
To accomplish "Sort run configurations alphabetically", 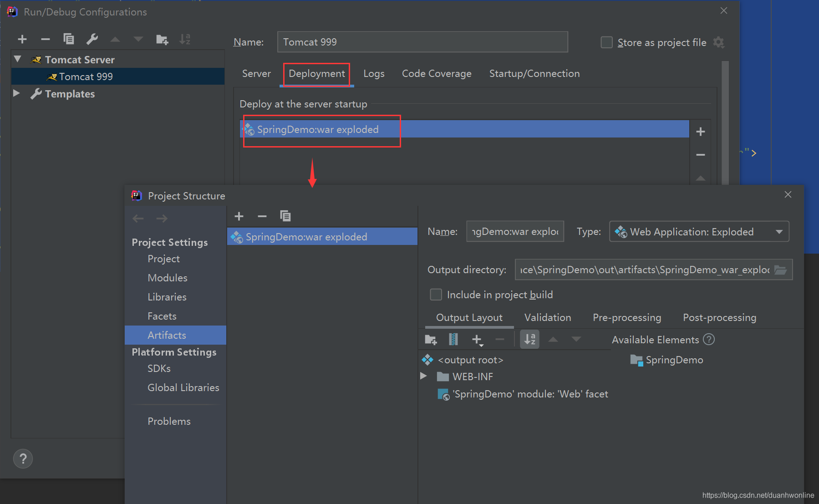I will [x=185, y=40].
